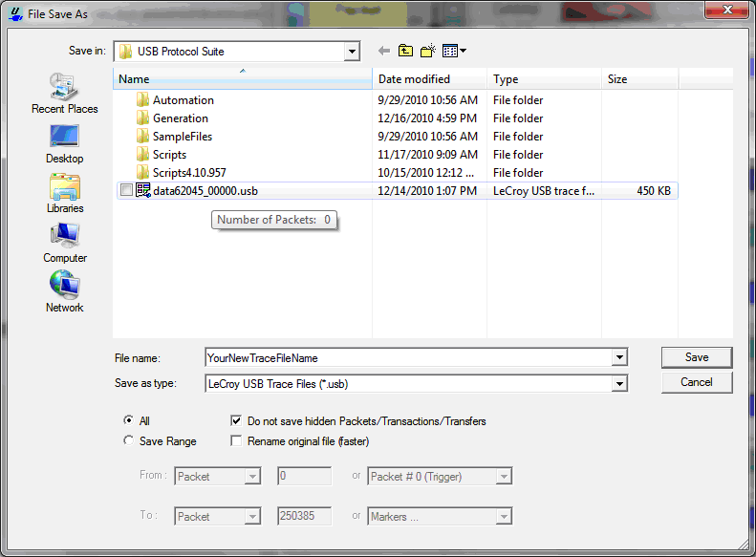This screenshot has height=557, width=756.
Task: Select the SampleFiles folder name
Action: (183, 137)
